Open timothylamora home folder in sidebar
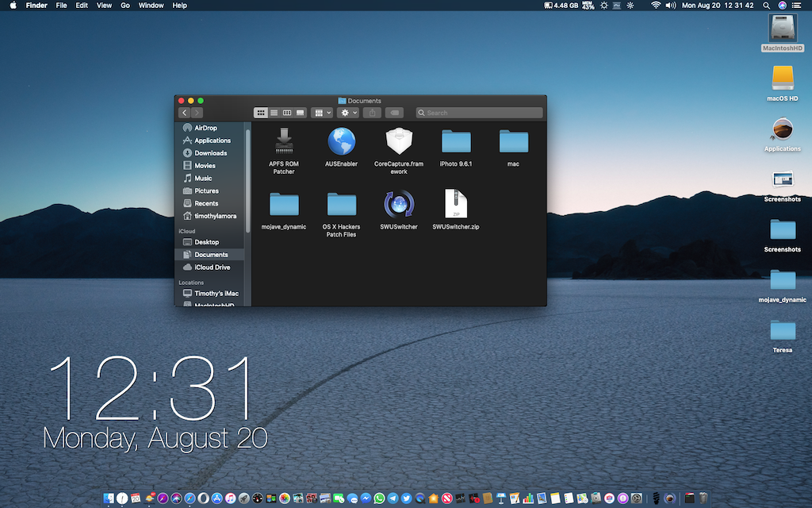The image size is (812, 508). point(210,216)
